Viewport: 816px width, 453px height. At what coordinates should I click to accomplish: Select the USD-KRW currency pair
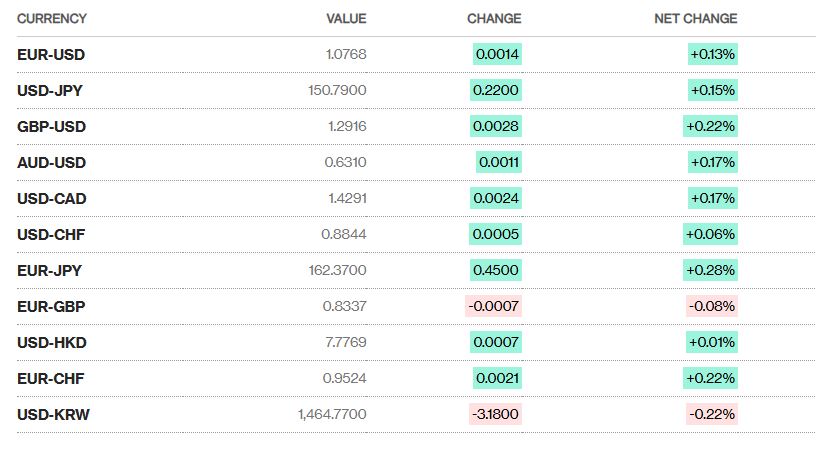[x=53, y=414]
